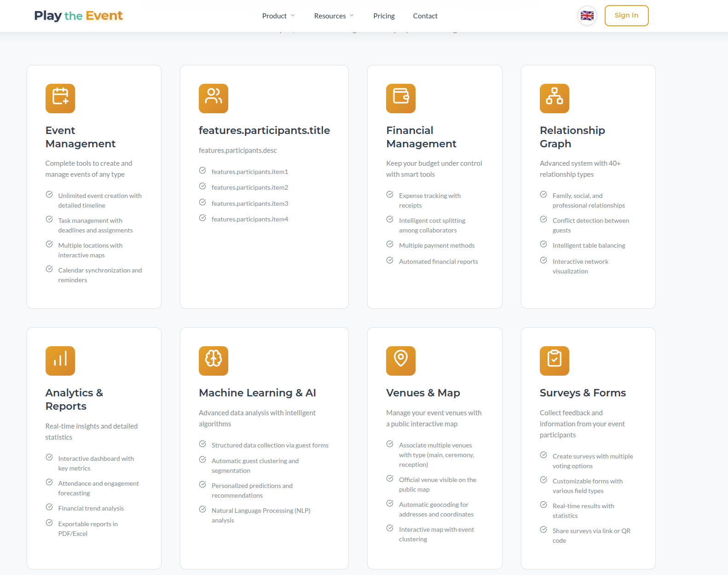Click the Analytics & Reports heading
Viewport: 728px width, 575px height.
click(x=74, y=400)
